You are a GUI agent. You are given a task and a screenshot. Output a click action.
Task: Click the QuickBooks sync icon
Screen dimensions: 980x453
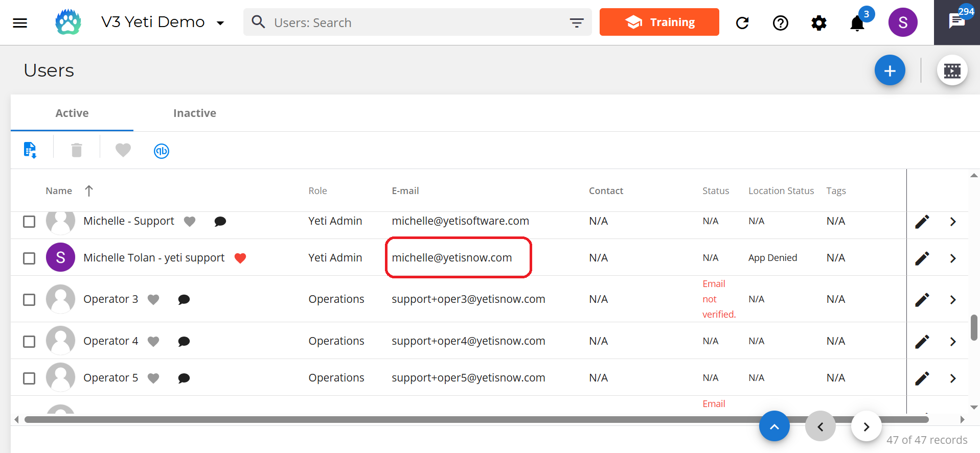[162, 151]
